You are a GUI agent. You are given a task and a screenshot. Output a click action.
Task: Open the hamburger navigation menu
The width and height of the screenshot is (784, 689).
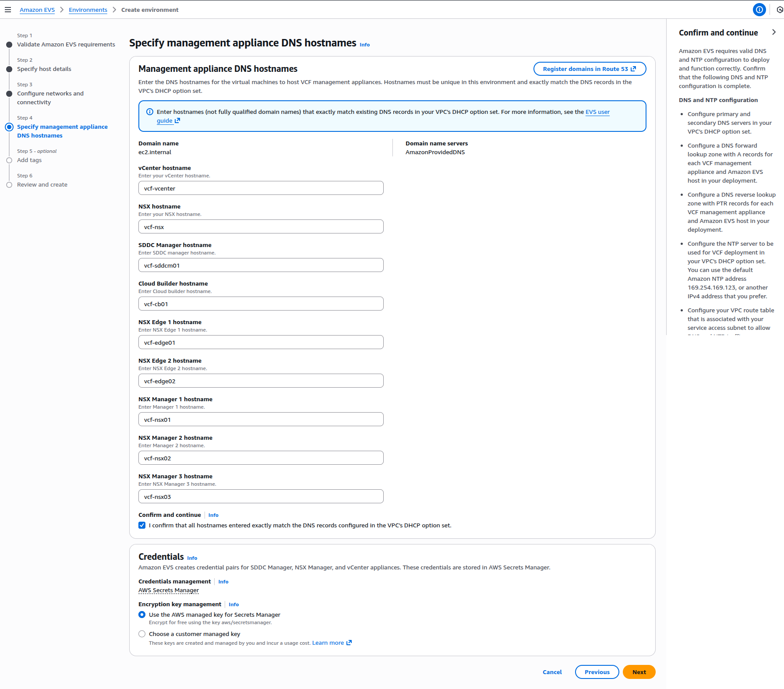pyautogui.click(x=8, y=9)
